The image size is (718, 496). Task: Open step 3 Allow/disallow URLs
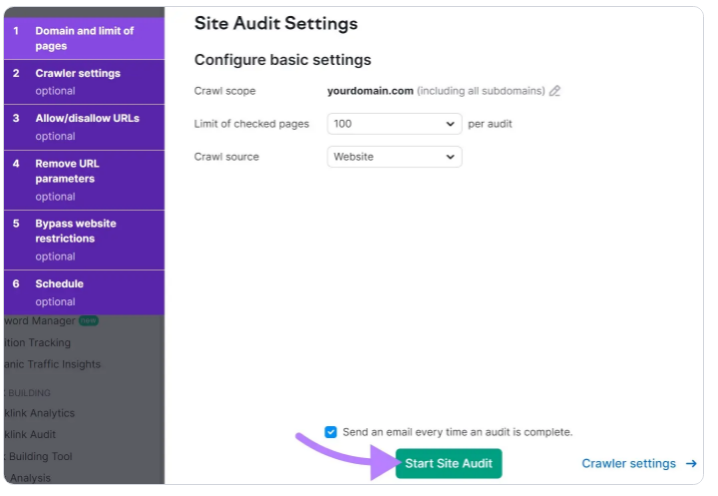[x=84, y=126]
